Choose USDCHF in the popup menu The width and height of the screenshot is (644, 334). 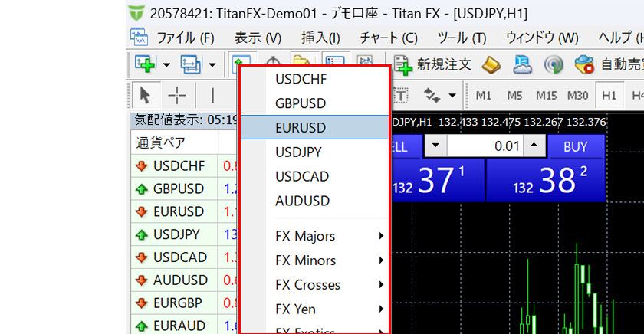pos(314,79)
